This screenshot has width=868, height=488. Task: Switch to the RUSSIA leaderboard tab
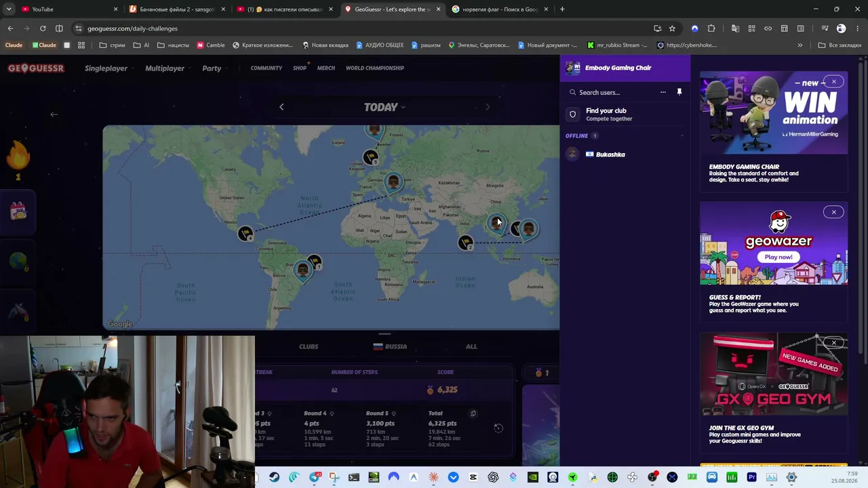390,346
